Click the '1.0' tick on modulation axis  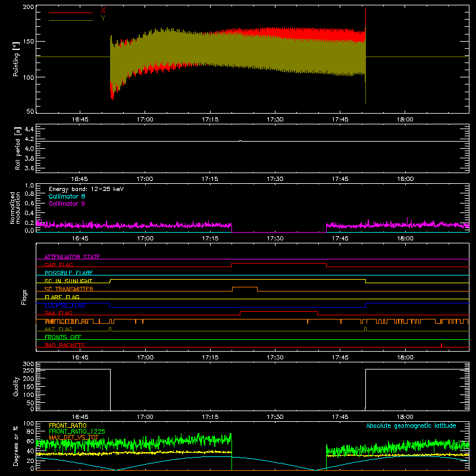29,186
